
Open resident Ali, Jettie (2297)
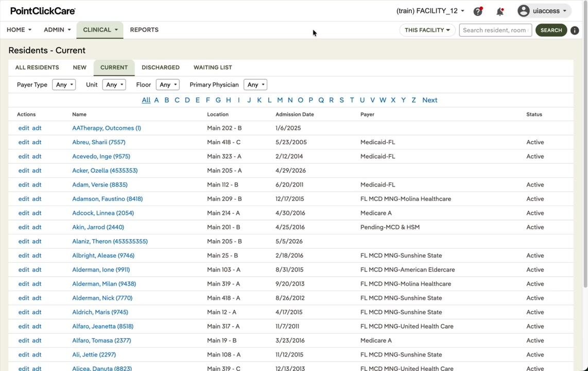[x=94, y=355]
